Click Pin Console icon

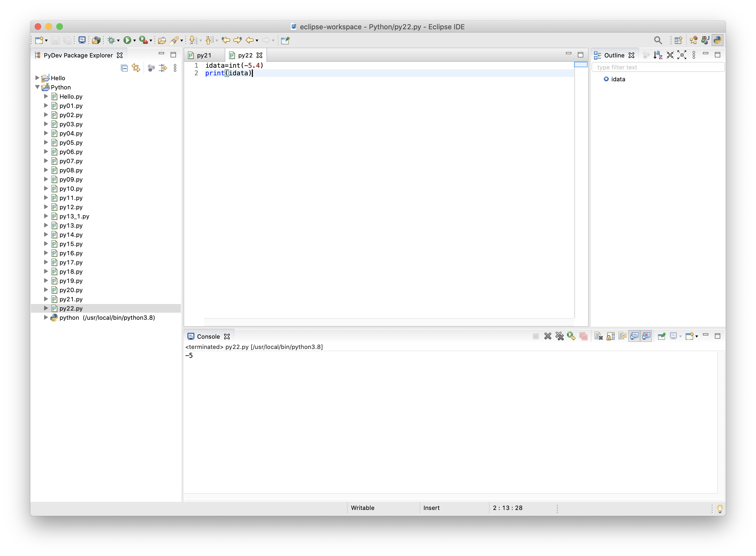tap(661, 336)
